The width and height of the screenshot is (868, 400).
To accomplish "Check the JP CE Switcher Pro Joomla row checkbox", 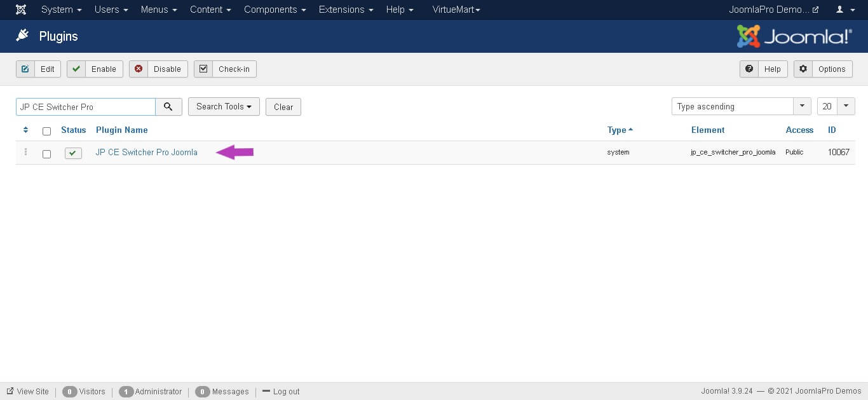I will [46, 154].
